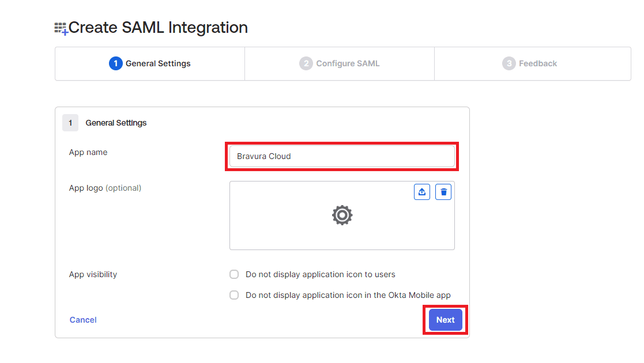Check the hide icon in Okta Mobile app box
The height and width of the screenshot is (363, 644).
click(x=234, y=295)
